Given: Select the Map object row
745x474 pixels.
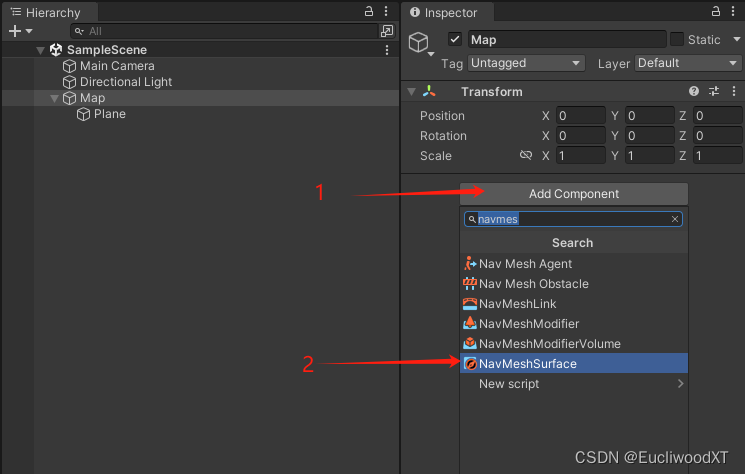Looking at the screenshot, I should 200,98.
